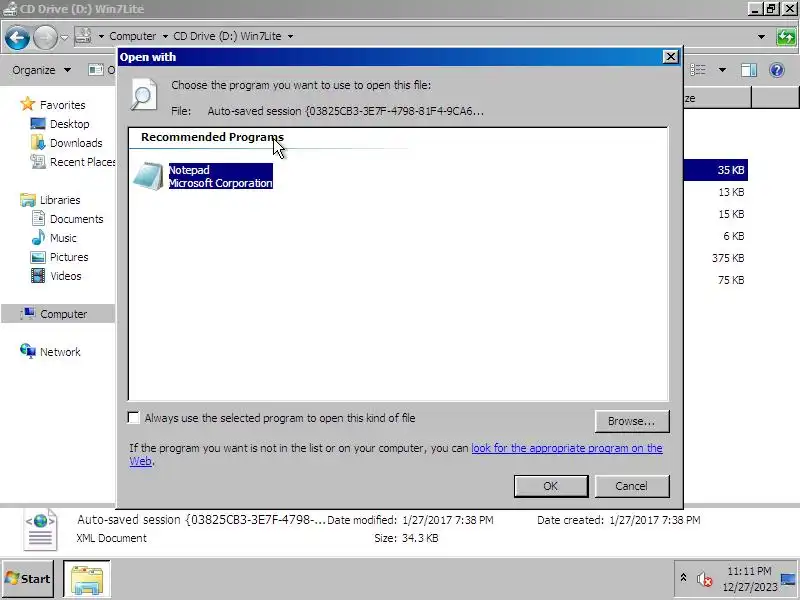Open the Start menu
The width and height of the screenshot is (800, 600).
(x=28, y=579)
